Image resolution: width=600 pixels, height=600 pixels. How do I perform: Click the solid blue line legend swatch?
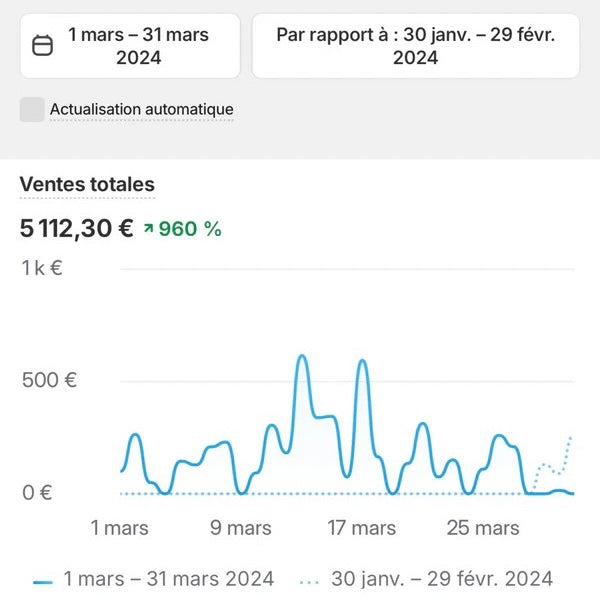42,580
